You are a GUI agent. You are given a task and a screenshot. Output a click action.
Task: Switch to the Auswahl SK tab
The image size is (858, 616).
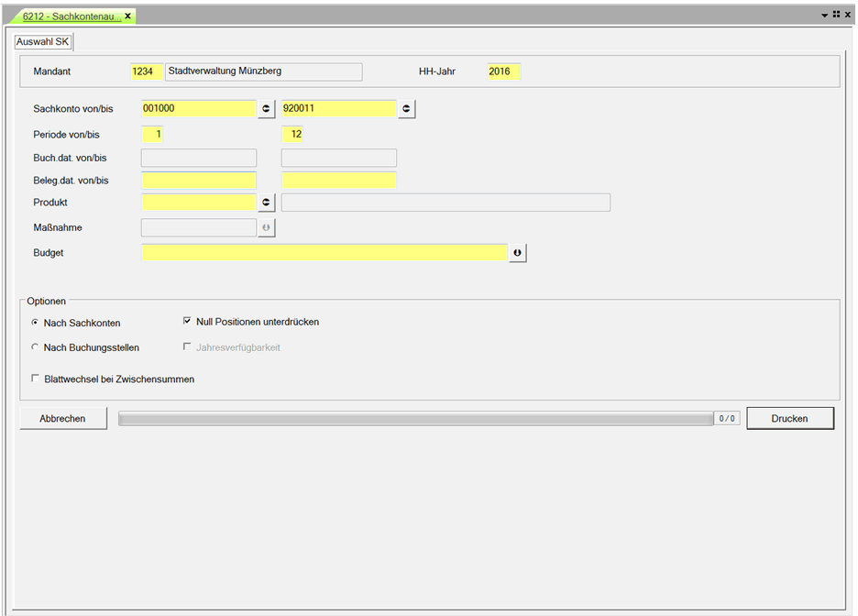click(43, 42)
